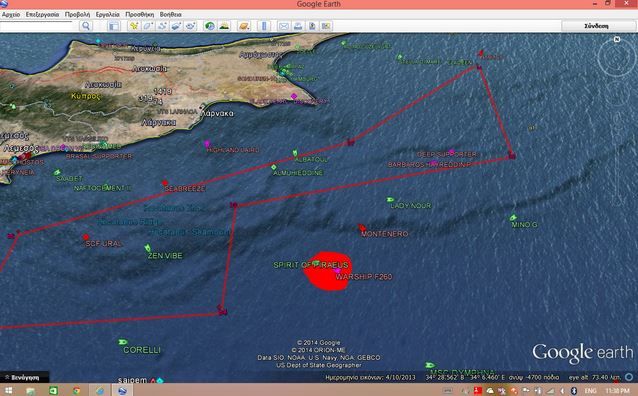Click the Print icon in the toolbar
This screenshot has width=638, height=396.
[x=298, y=26]
